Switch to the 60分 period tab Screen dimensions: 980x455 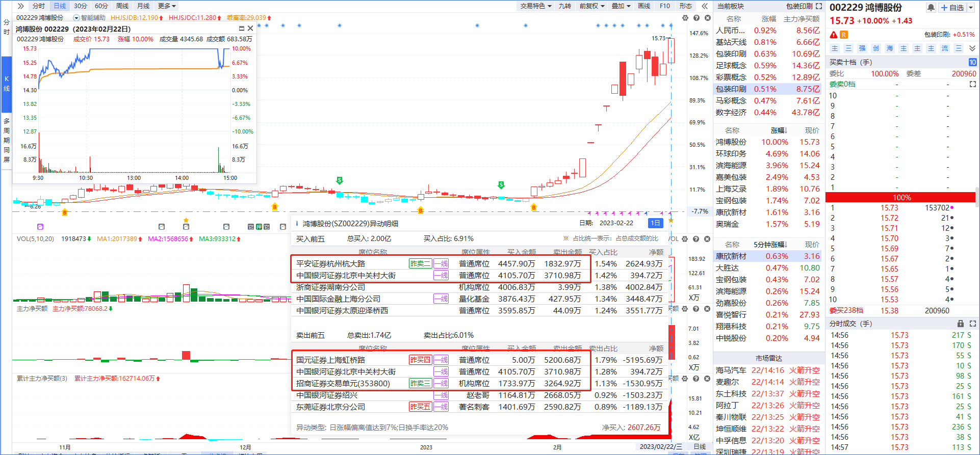pos(101,6)
